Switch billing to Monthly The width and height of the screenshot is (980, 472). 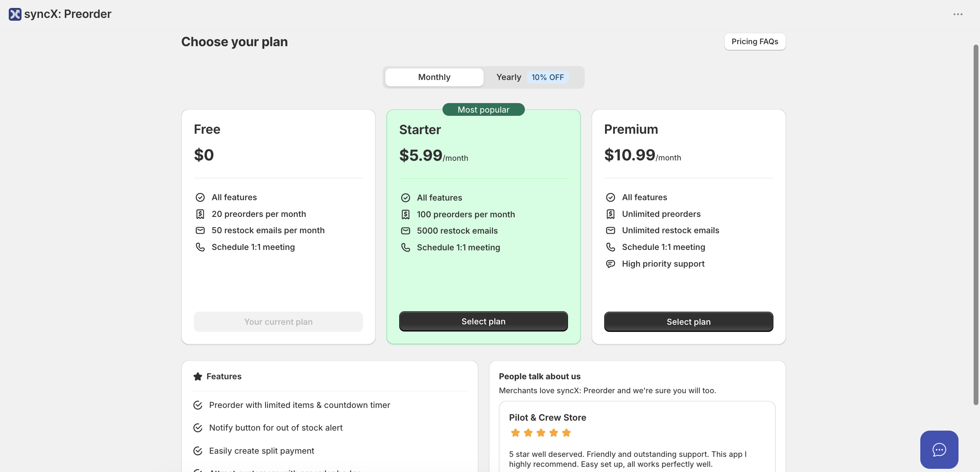(434, 77)
